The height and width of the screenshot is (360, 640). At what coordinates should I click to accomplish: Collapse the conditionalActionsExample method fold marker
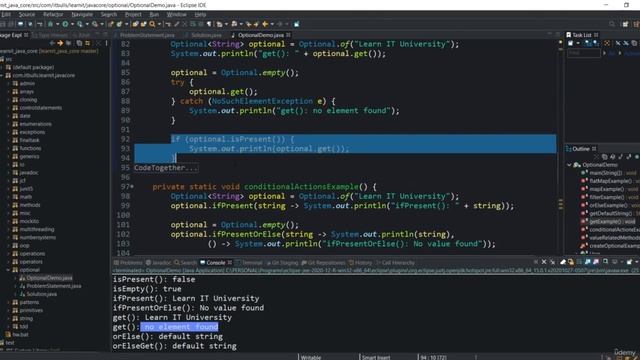pos(132,187)
